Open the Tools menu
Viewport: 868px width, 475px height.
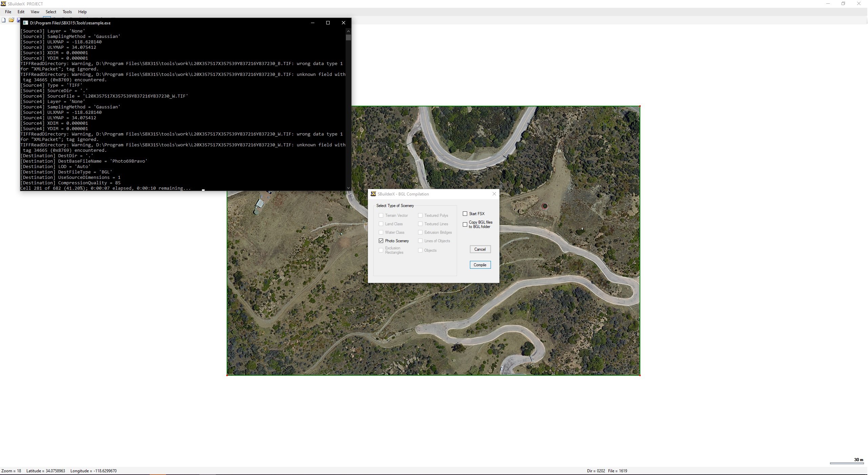[67, 12]
